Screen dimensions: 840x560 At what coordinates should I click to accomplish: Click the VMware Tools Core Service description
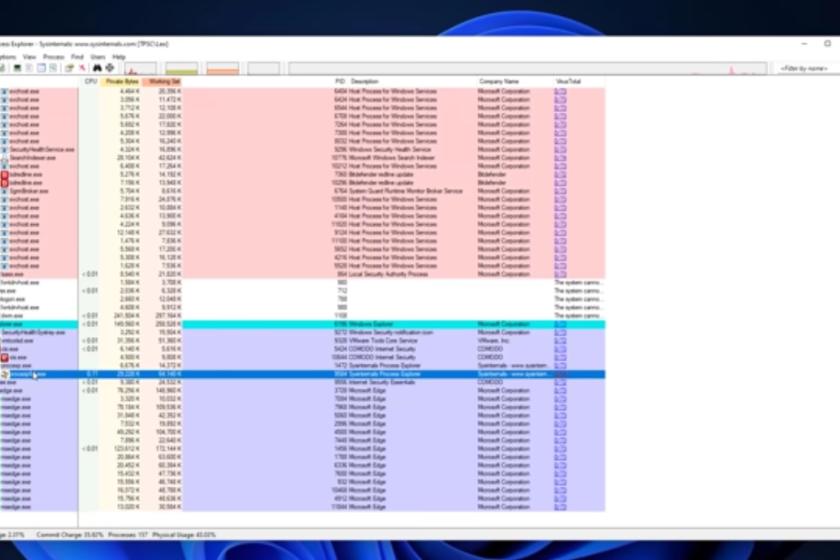pos(383,341)
